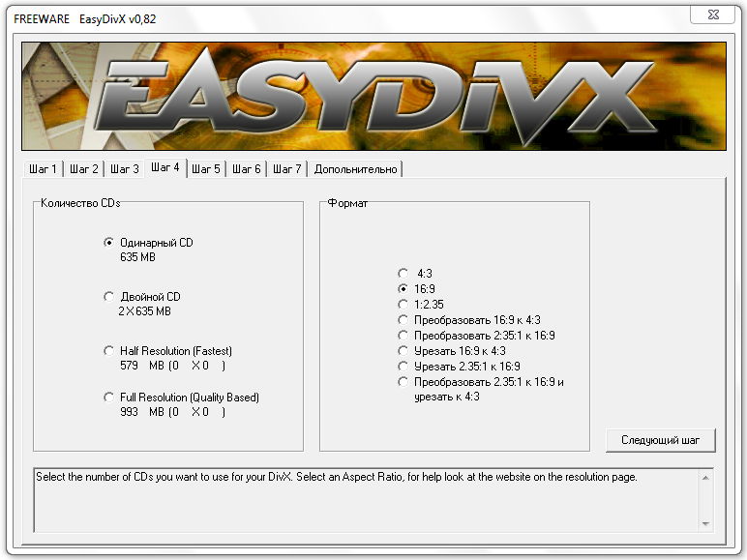The image size is (747, 560).
Task: Switch to the Шаг 5 tab
Action: (x=206, y=169)
